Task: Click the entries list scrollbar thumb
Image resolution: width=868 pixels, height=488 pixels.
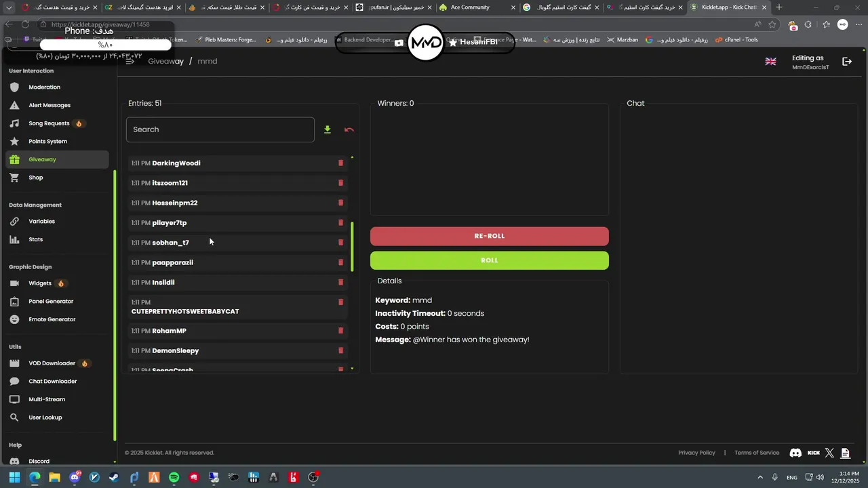Action: click(352, 246)
